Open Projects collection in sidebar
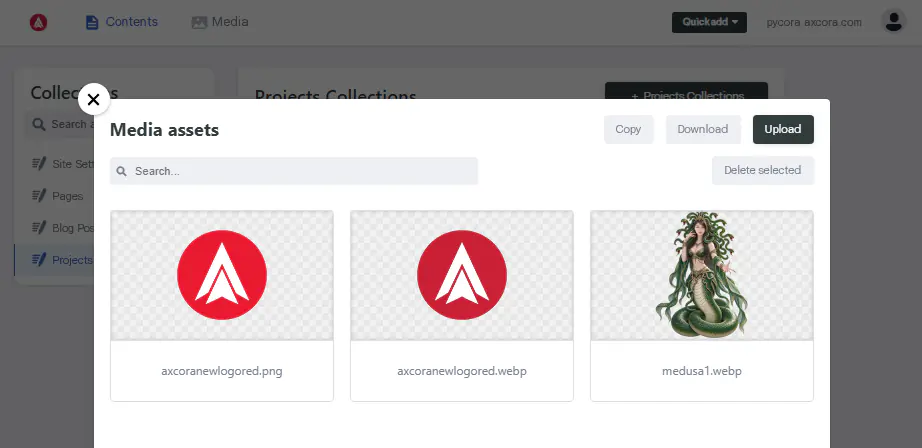 54,260
